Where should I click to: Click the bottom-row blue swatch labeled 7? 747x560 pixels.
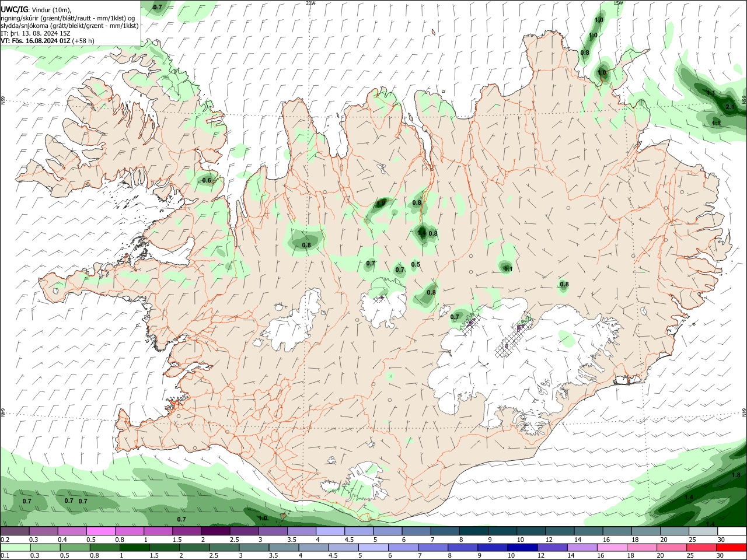coord(432,547)
